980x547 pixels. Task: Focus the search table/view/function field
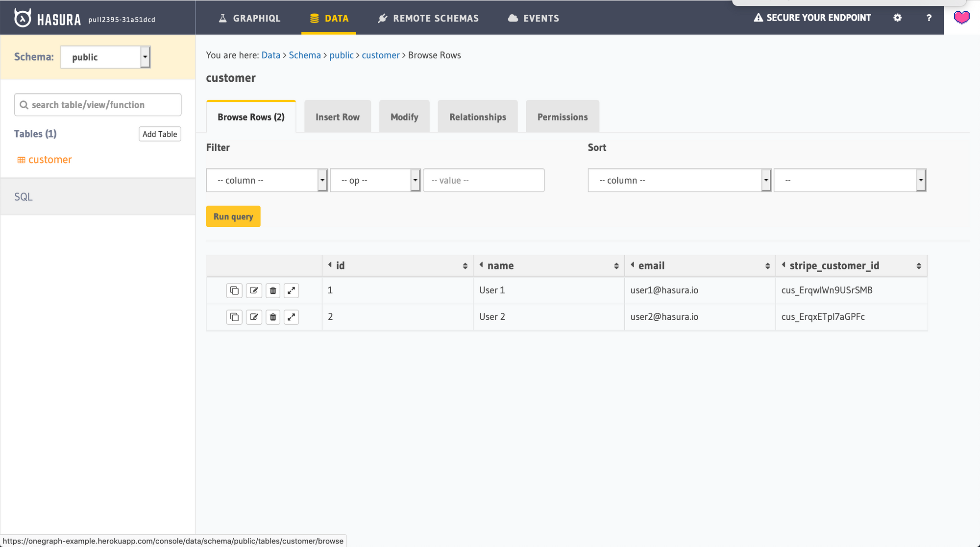point(98,105)
